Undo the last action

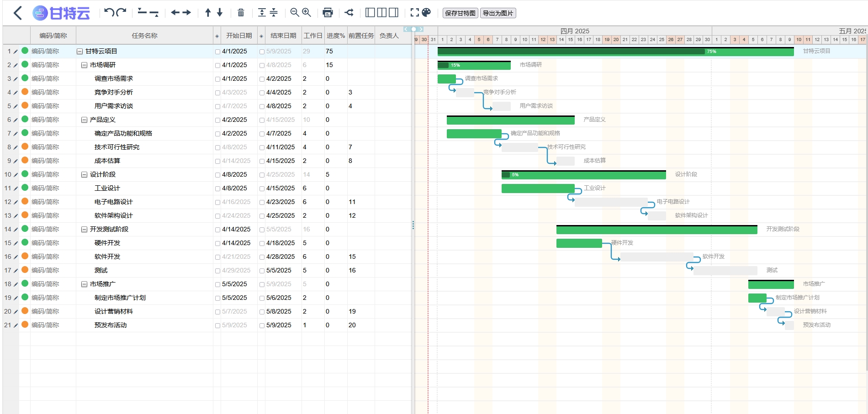(109, 12)
